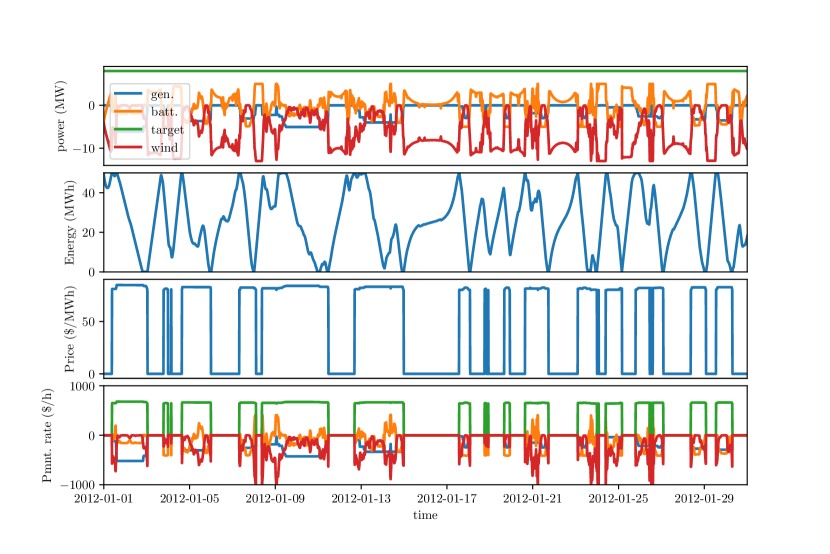Click the 'Price ($/MWh)' axis label
This screenshot has width=830, height=554.
click(x=69, y=329)
